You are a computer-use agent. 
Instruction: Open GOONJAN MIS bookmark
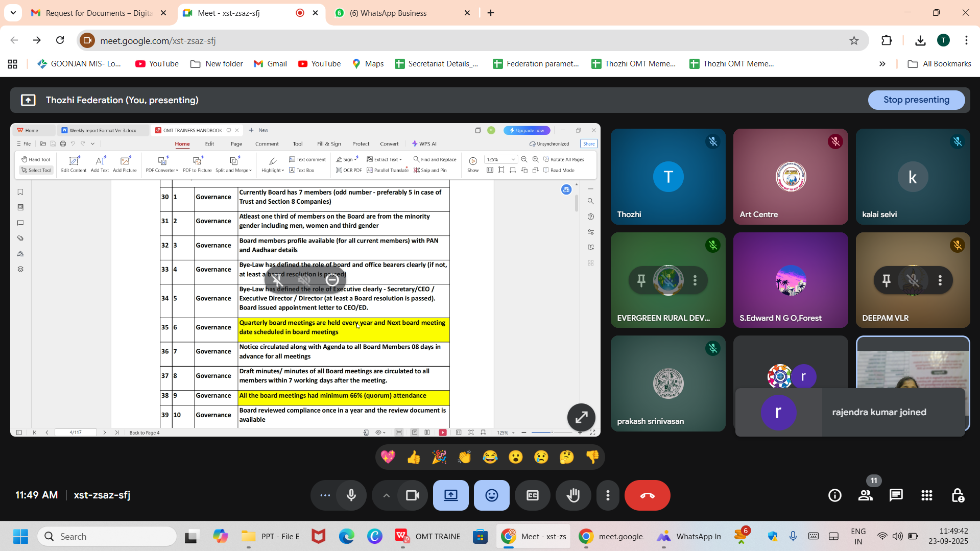pyautogui.click(x=79, y=64)
